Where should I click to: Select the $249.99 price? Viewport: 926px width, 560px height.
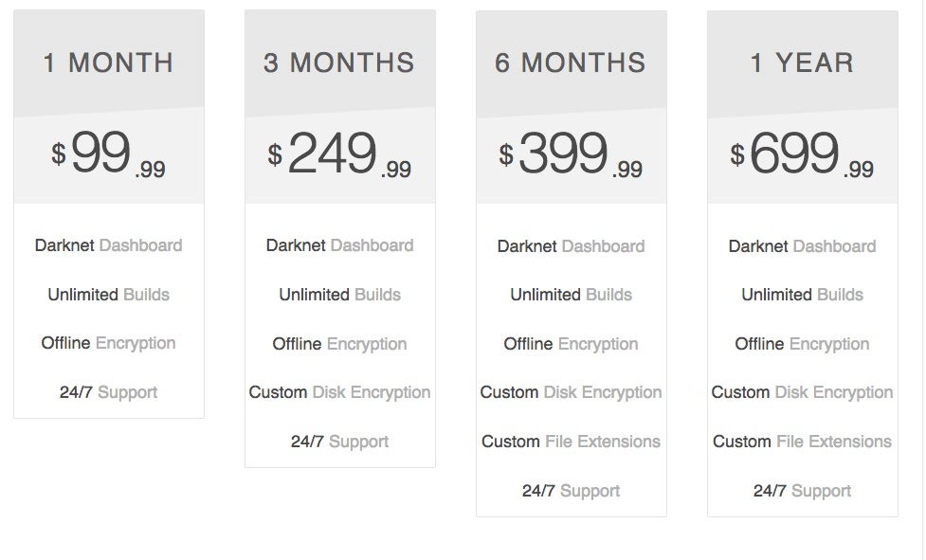click(x=339, y=154)
